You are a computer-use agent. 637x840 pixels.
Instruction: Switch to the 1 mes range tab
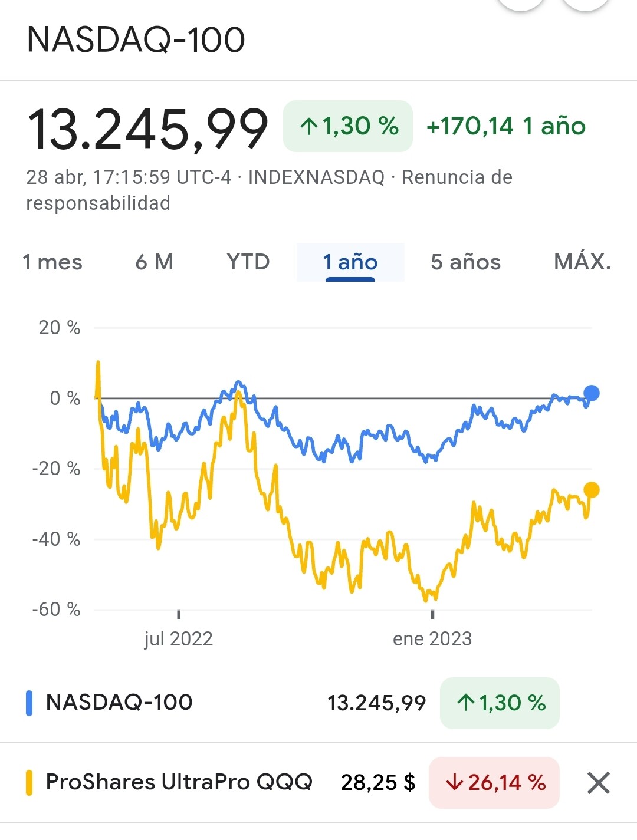(52, 262)
